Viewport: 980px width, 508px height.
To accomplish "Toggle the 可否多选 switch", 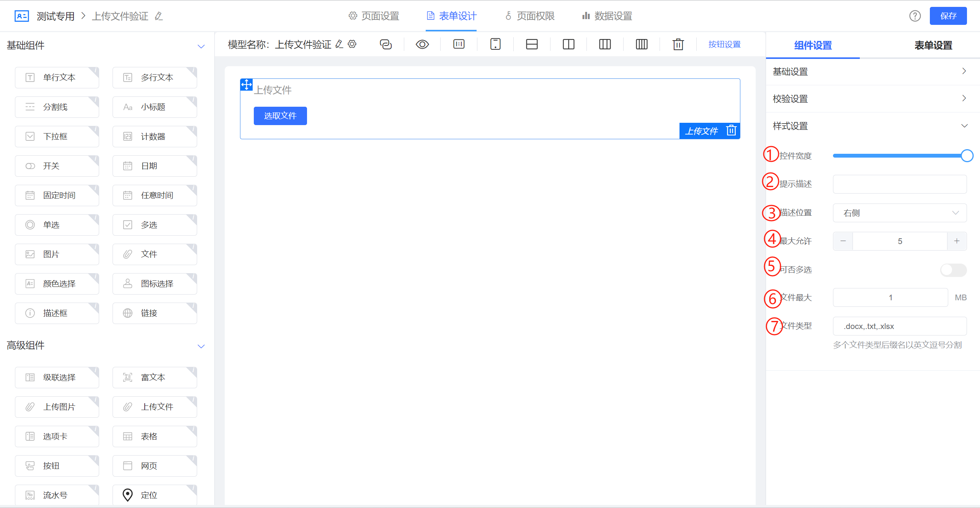I will 953,270.
